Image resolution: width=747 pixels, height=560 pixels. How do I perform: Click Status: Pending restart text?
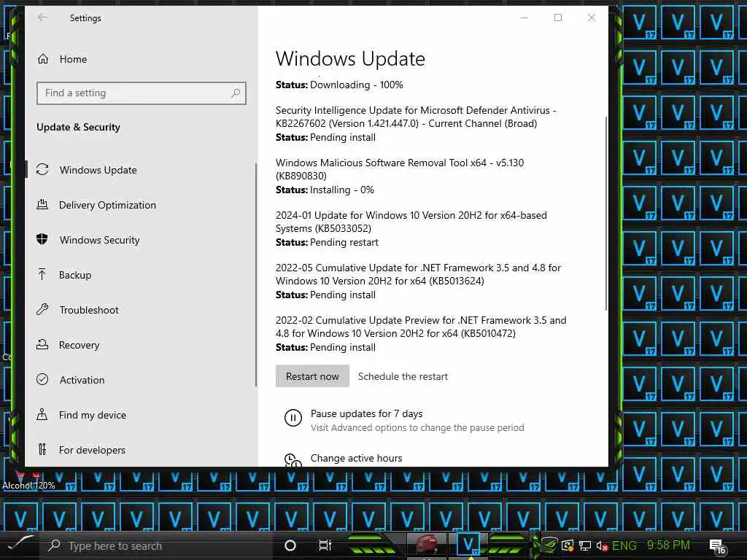(327, 242)
